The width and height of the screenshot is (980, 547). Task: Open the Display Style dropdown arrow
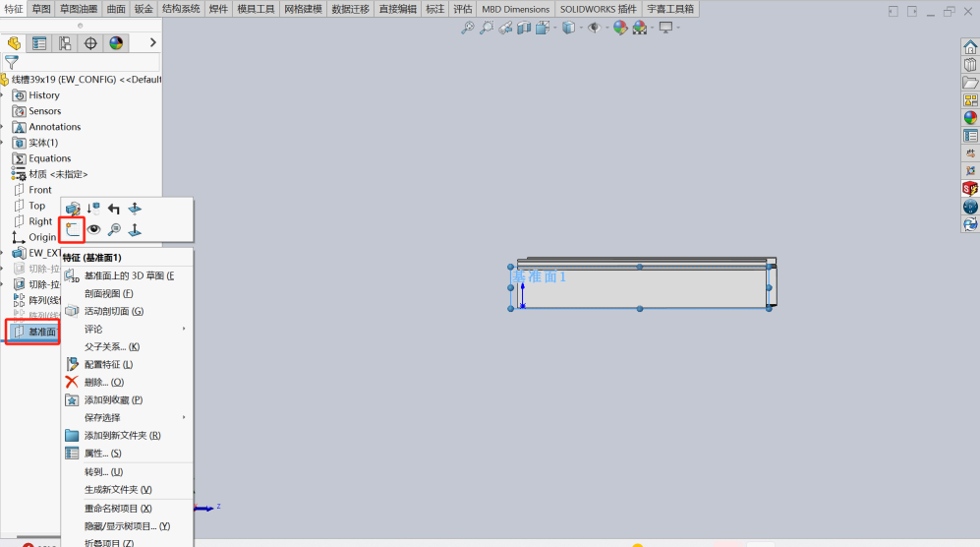click(x=581, y=28)
